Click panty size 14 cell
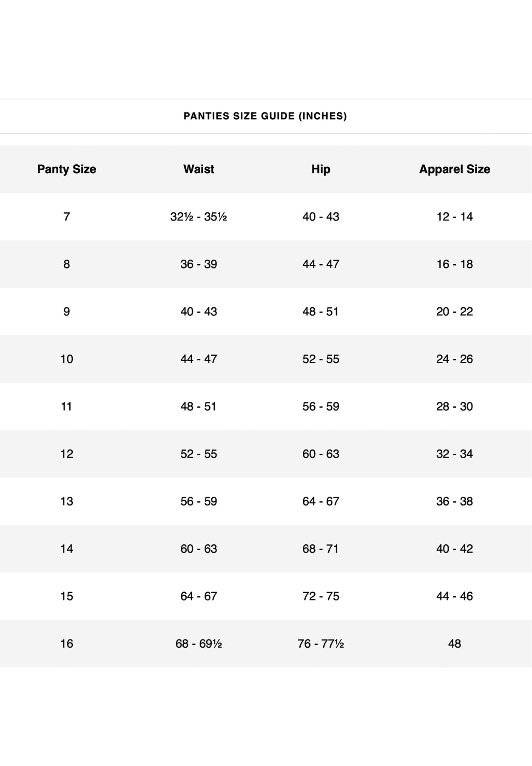The width and height of the screenshot is (532, 766). pos(67,549)
